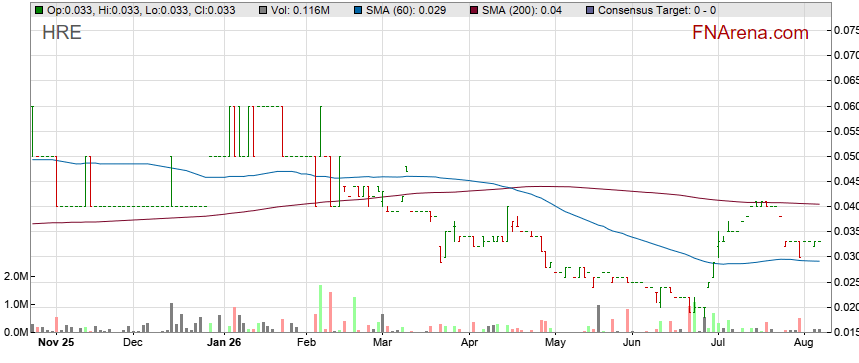Select the 'Vol: 0.116M' legend text
The width and height of the screenshot is (859, 363).
(301, 10)
